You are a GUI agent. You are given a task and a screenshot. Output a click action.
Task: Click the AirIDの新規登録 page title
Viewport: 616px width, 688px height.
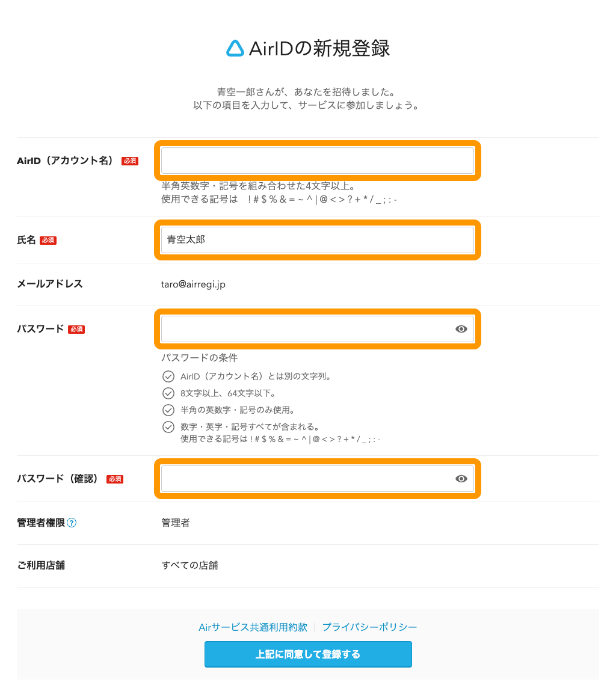tap(319, 48)
